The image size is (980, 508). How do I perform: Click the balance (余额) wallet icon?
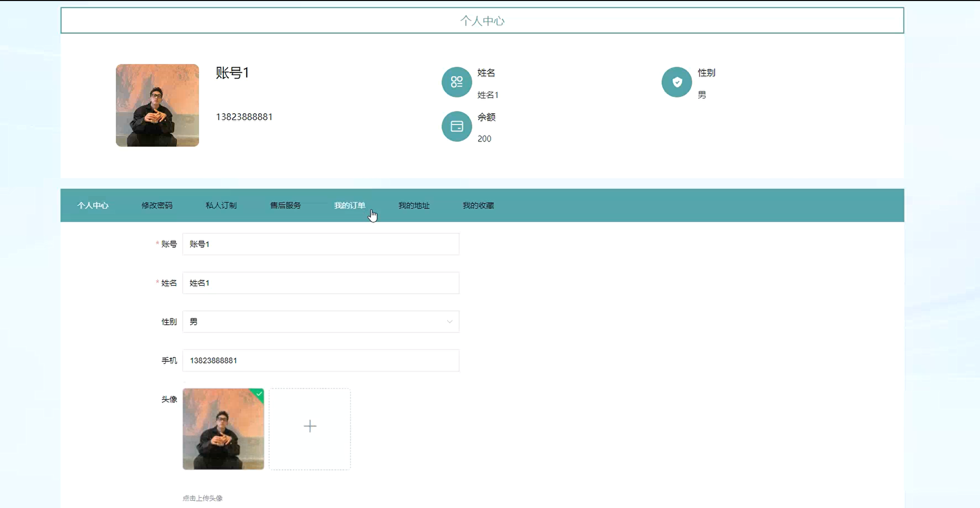456,126
